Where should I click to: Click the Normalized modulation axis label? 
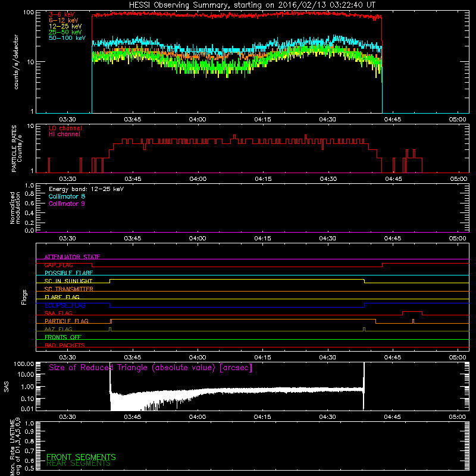tap(15, 208)
